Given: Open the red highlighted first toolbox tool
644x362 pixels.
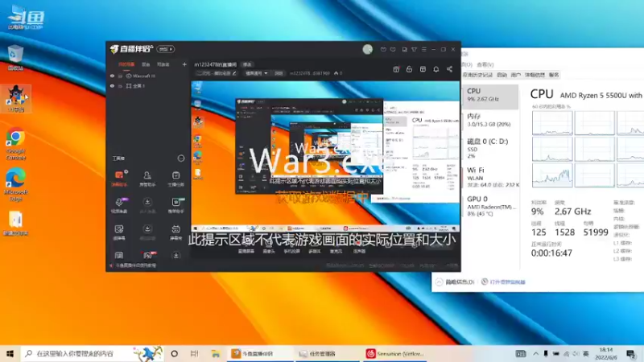Looking at the screenshot, I should 119,179.
